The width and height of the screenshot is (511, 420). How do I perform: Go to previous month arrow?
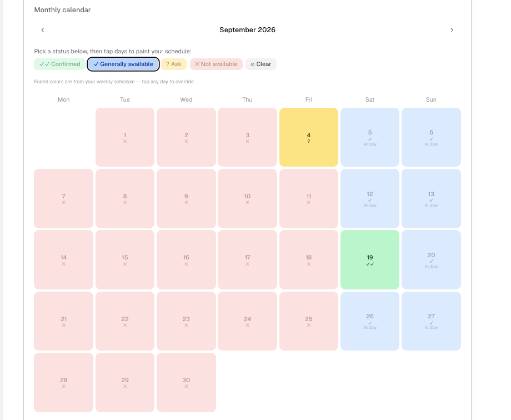pos(43,30)
